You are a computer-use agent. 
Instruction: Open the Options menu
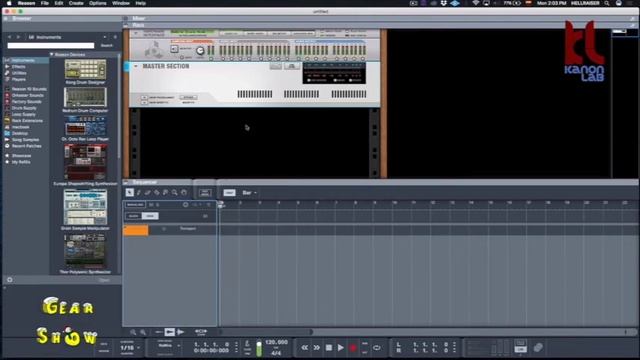[x=98, y=3]
